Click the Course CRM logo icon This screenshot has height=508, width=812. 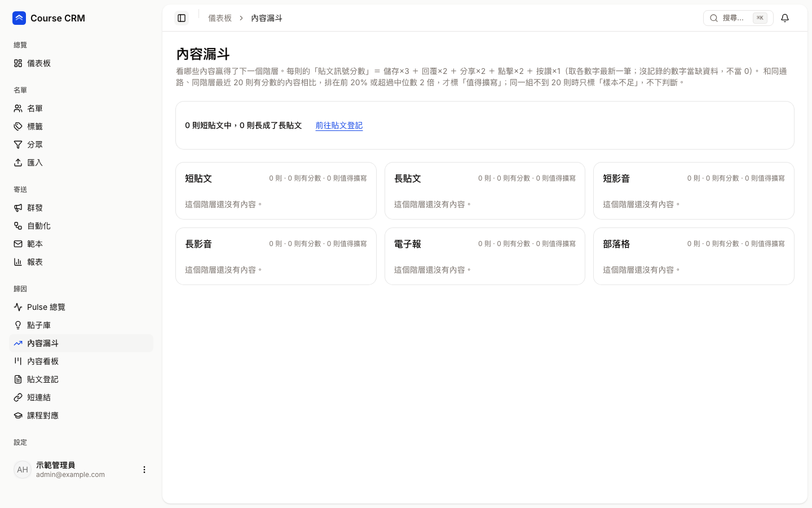19,18
